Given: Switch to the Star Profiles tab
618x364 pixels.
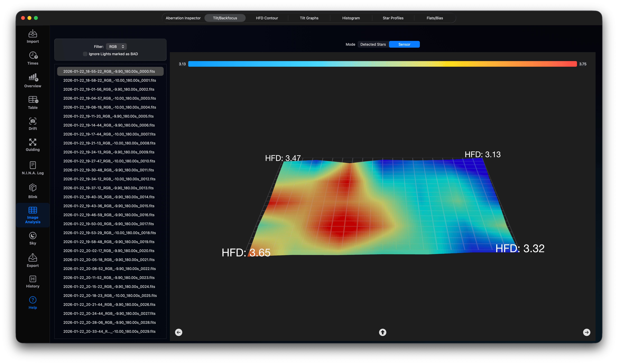Looking at the screenshot, I should pos(393,18).
